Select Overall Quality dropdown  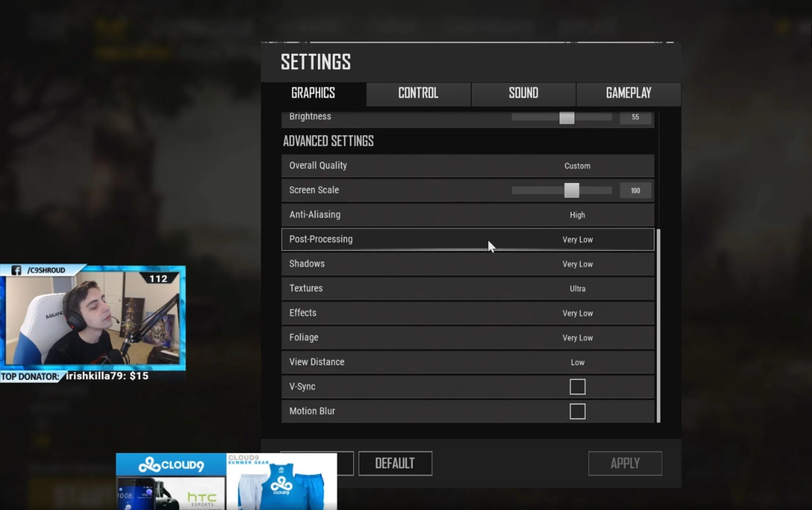pos(578,166)
